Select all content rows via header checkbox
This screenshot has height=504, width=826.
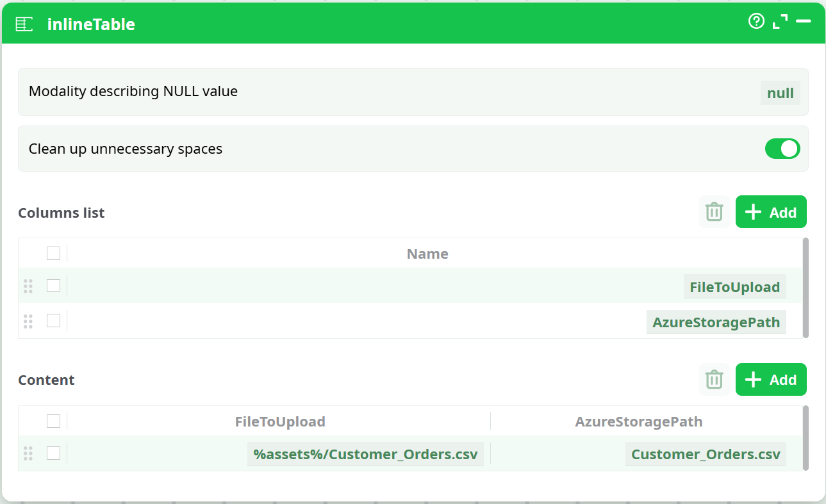point(53,421)
